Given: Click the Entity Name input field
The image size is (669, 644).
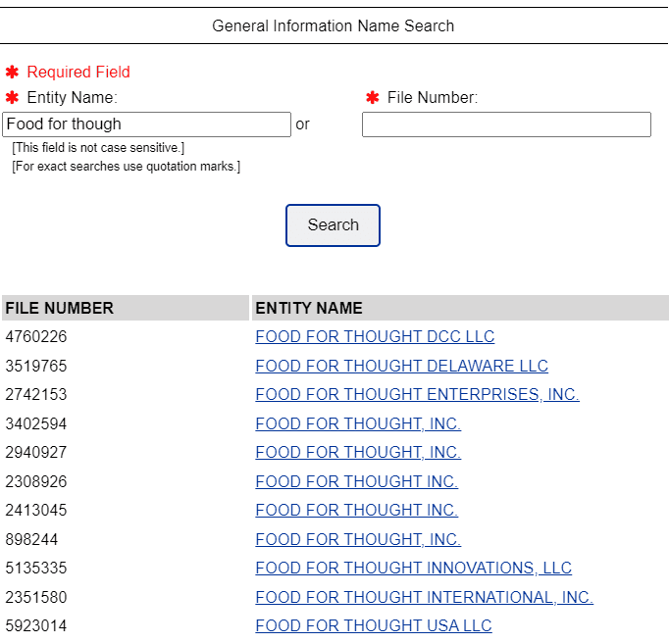Looking at the screenshot, I should pyautogui.click(x=147, y=124).
